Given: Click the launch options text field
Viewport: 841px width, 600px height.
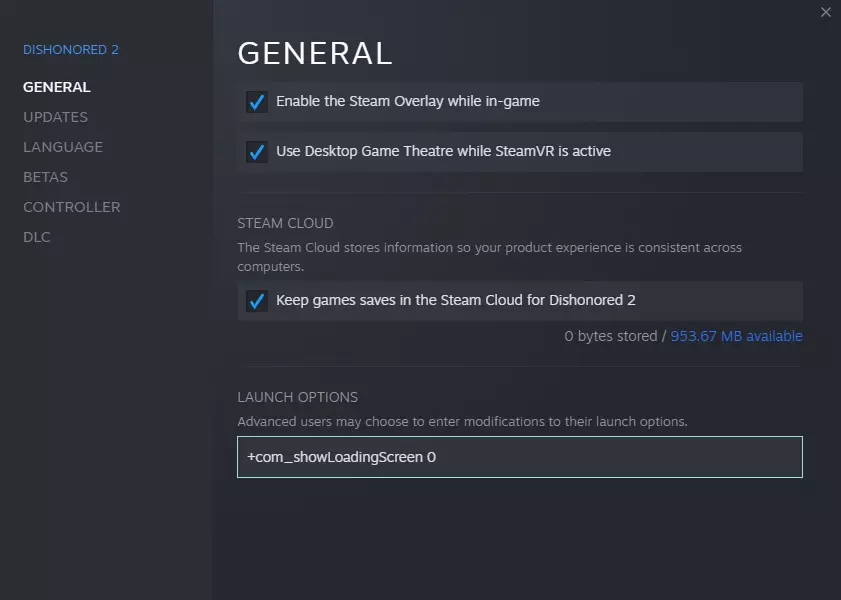Looking at the screenshot, I should point(519,457).
